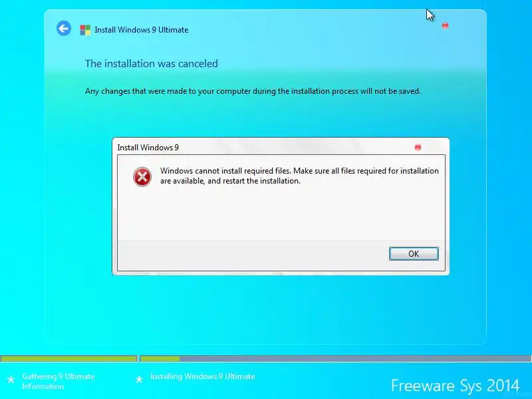The height and width of the screenshot is (399, 532).
Task: Close the Install Windows 9 Ultimate window
Action: point(445,25)
